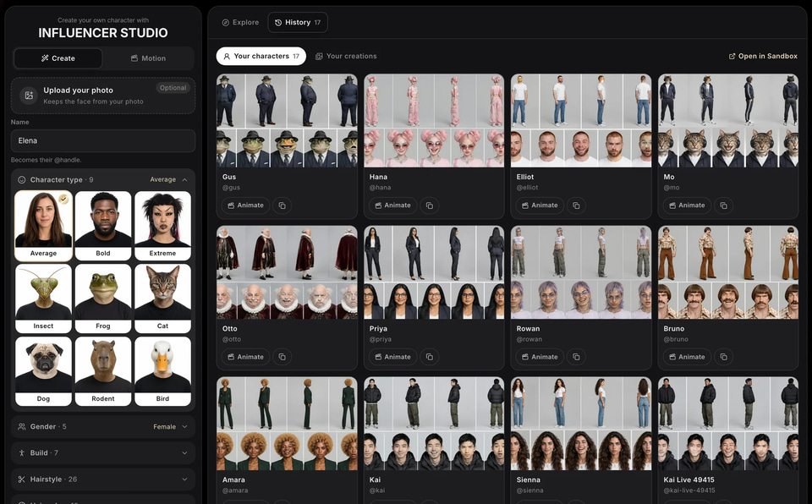The width and height of the screenshot is (812, 504).
Task: Click the Amara name text
Action: point(233,479)
